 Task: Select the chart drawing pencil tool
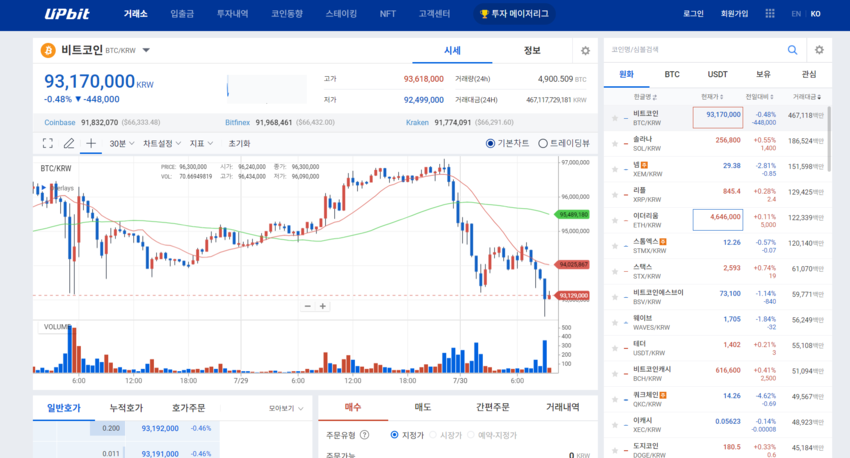coord(69,143)
